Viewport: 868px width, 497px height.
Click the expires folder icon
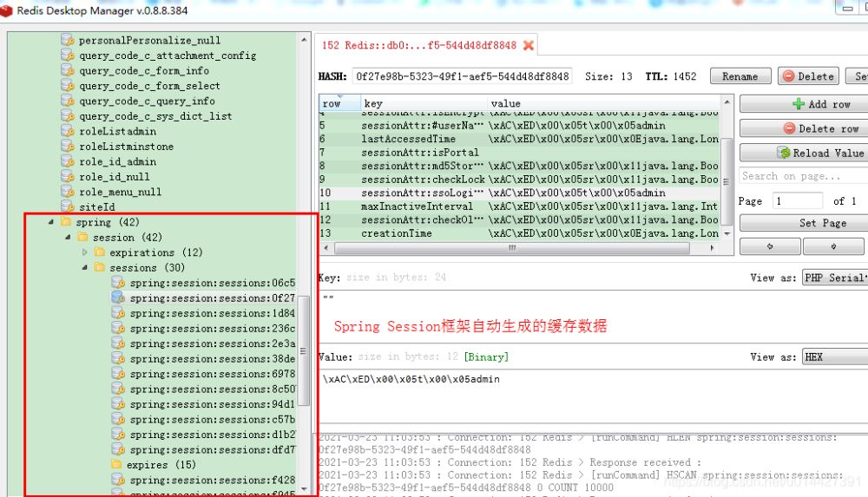pos(117,464)
